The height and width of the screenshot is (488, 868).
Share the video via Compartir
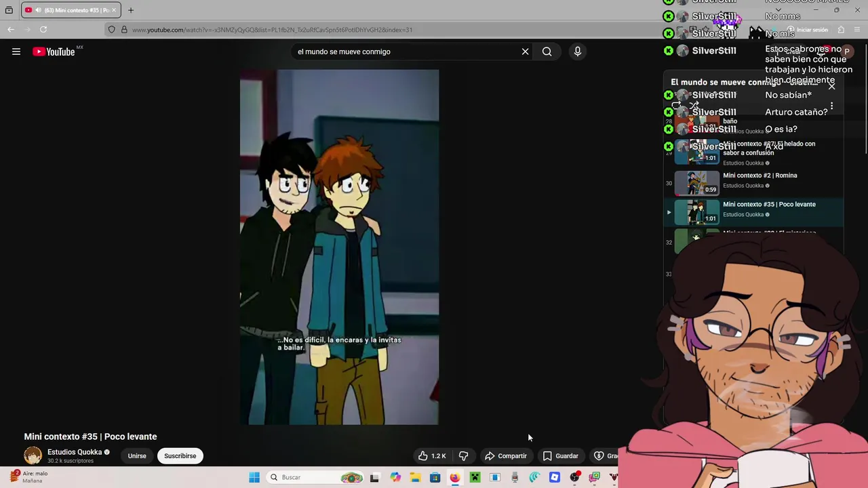click(506, 456)
